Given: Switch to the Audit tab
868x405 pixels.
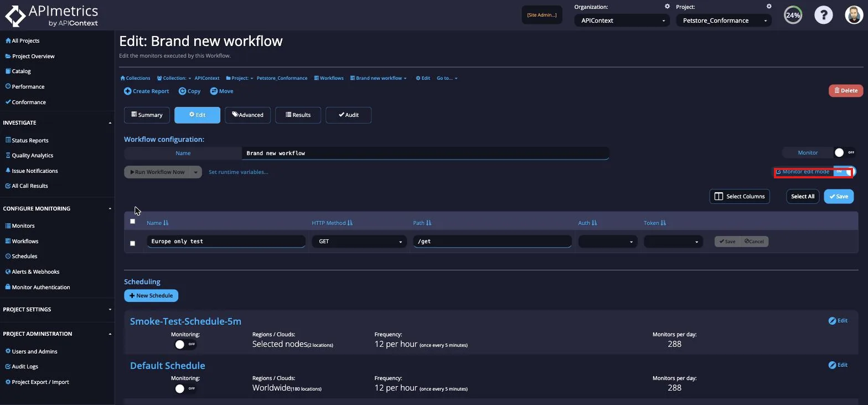Looking at the screenshot, I should (x=348, y=115).
